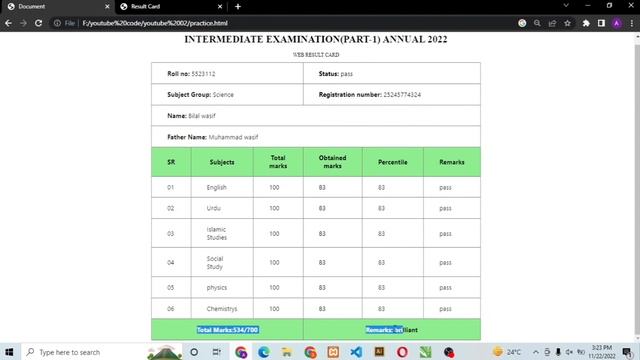Open the Windows Start menu
640x360 pixels.
coord(9,352)
